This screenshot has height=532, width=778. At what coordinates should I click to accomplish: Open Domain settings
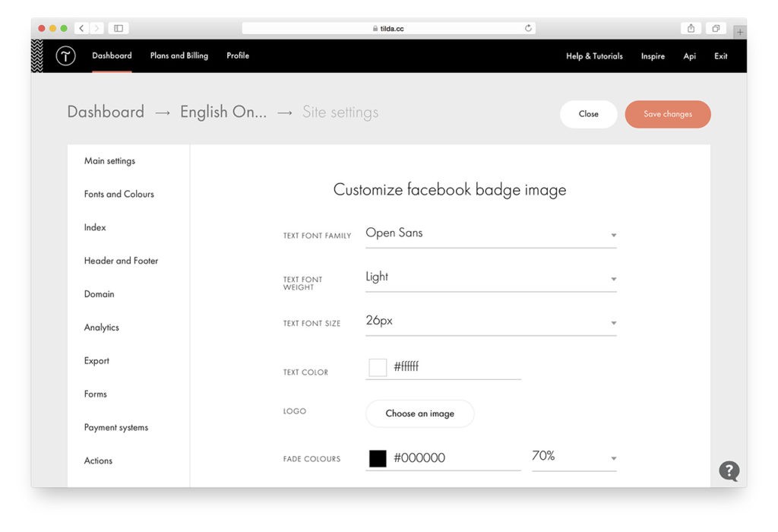coord(100,294)
